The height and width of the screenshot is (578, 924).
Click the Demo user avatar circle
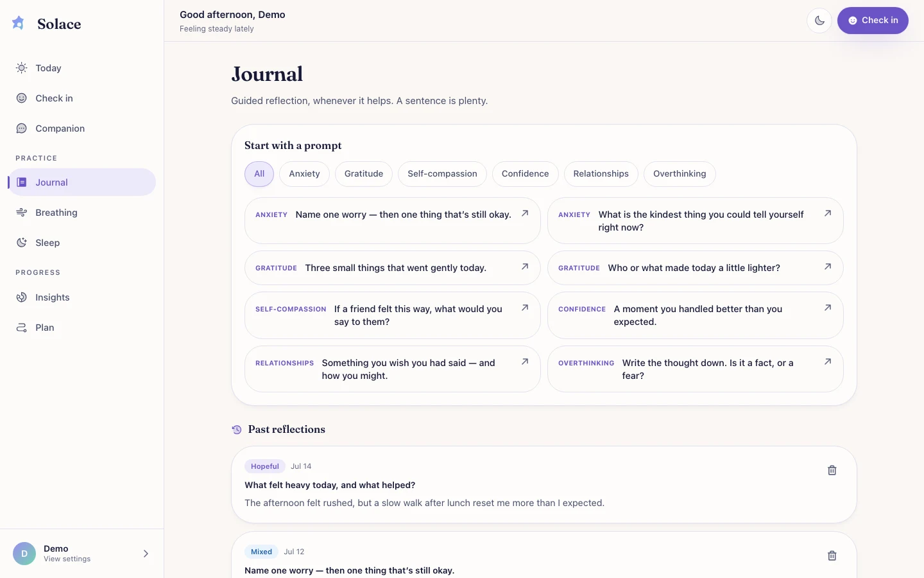tap(24, 554)
